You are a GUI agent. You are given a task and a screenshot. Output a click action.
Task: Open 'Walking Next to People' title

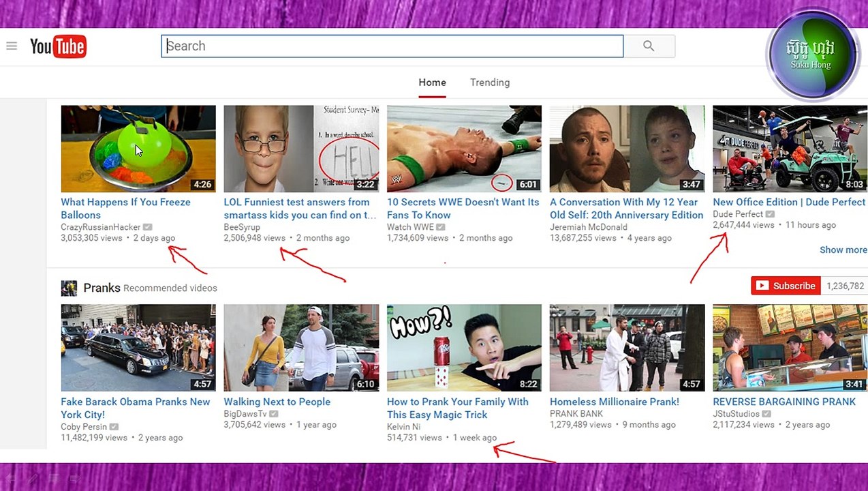(x=277, y=402)
